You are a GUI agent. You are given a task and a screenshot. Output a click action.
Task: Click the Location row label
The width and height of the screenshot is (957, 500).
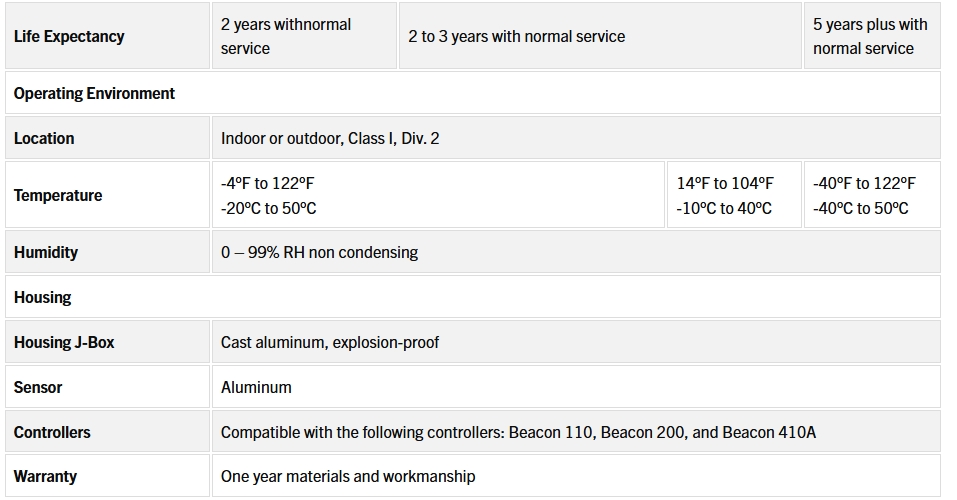tap(44, 138)
